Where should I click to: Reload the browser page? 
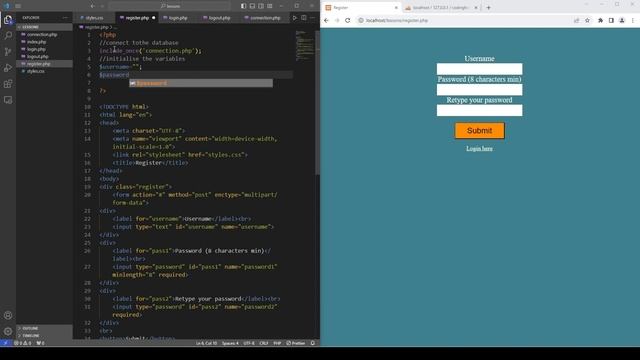pos(347,20)
